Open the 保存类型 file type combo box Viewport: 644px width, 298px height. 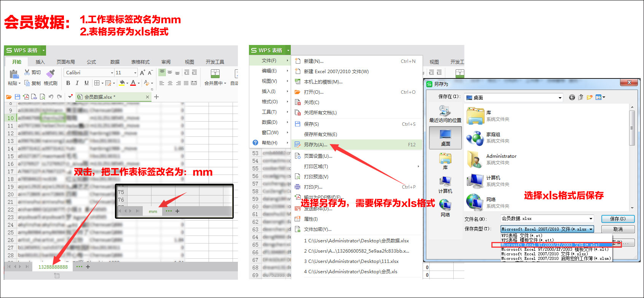(x=547, y=229)
